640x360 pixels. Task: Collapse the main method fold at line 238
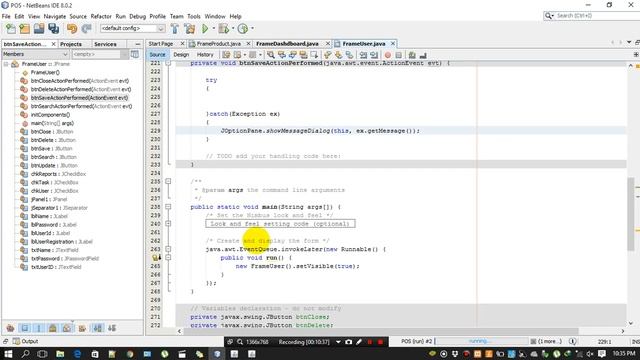pos(168,207)
